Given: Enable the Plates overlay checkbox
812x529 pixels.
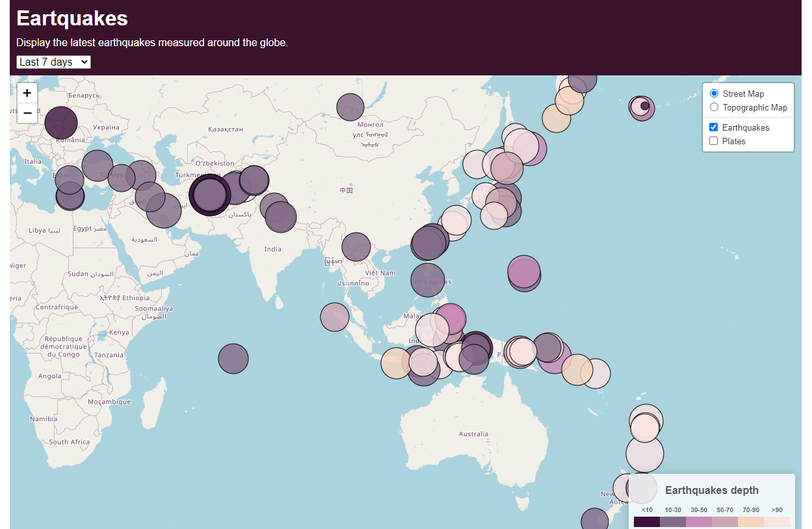Looking at the screenshot, I should point(714,141).
